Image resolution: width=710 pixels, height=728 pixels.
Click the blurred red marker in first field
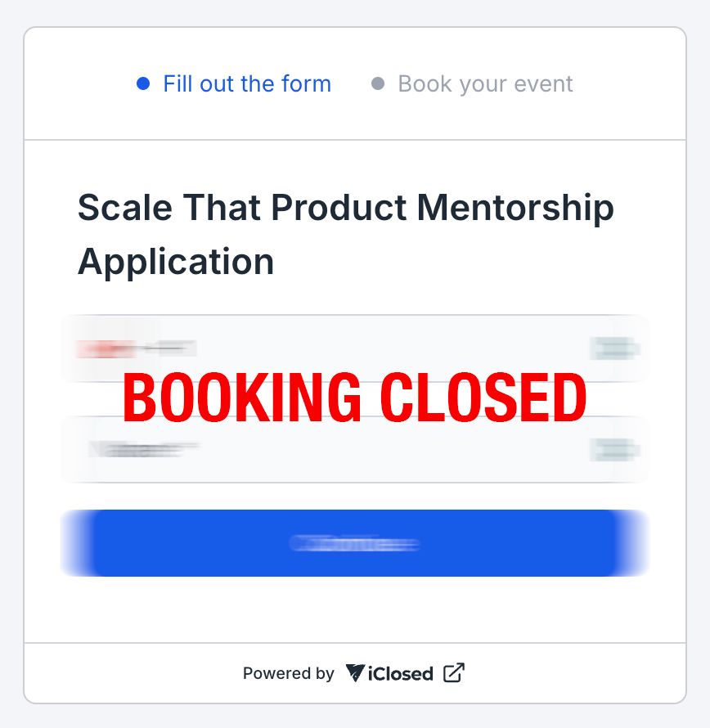tap(105, 349)
